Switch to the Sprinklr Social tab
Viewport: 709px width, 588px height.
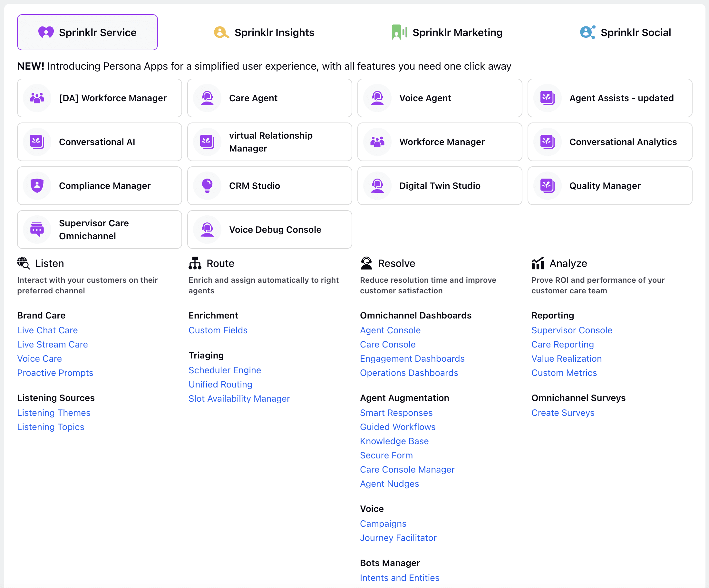tap(625, 33)
